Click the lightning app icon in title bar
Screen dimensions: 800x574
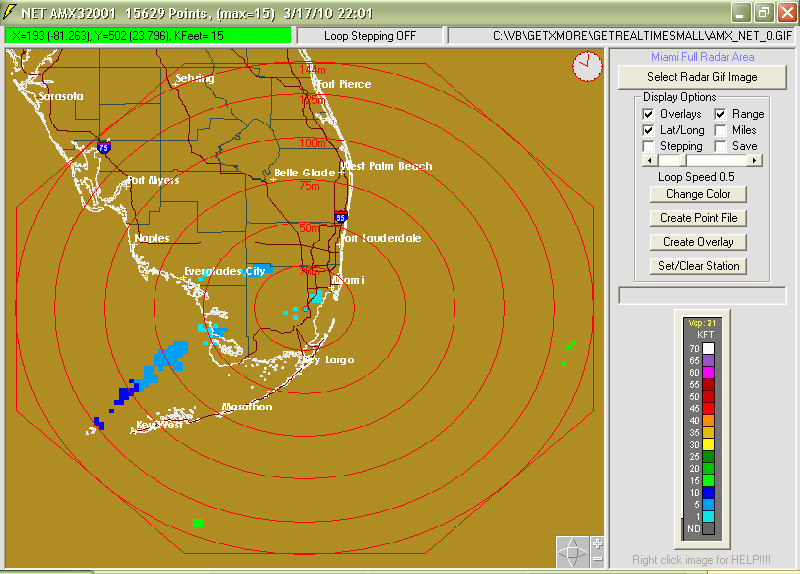(x=11, y=12)
